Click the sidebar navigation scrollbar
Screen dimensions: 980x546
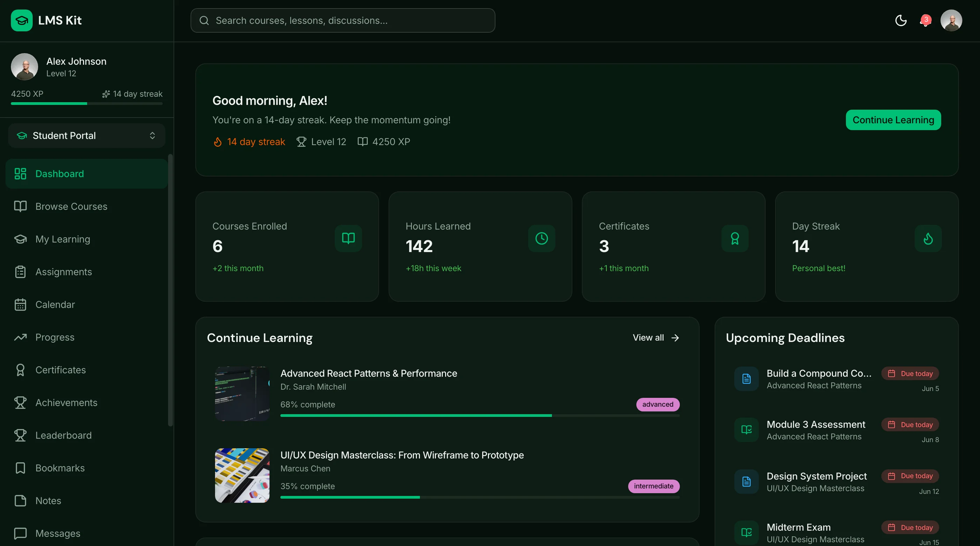click(170, 290)
